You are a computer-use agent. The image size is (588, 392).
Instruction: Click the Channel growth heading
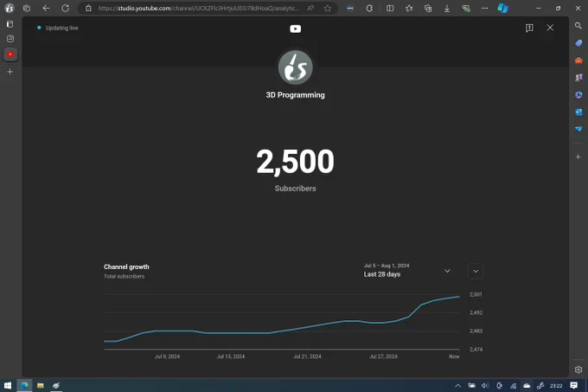(126, 267)
